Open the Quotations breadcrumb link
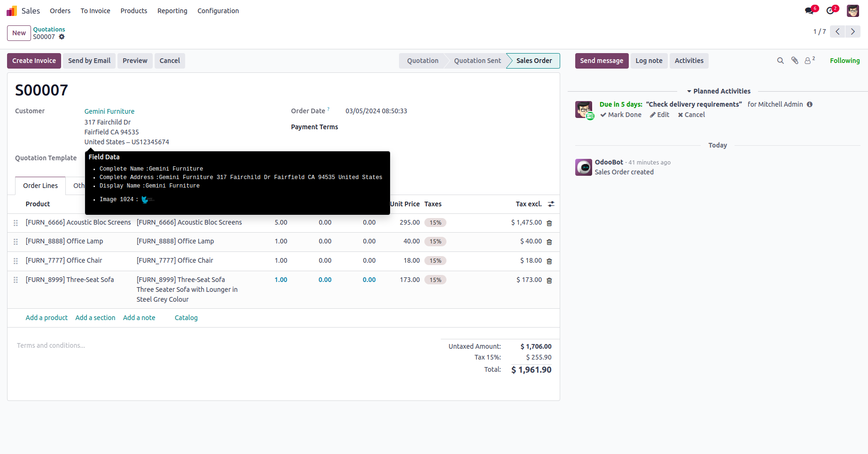Screen dimensions: 868x454 (x=49, y=29)
